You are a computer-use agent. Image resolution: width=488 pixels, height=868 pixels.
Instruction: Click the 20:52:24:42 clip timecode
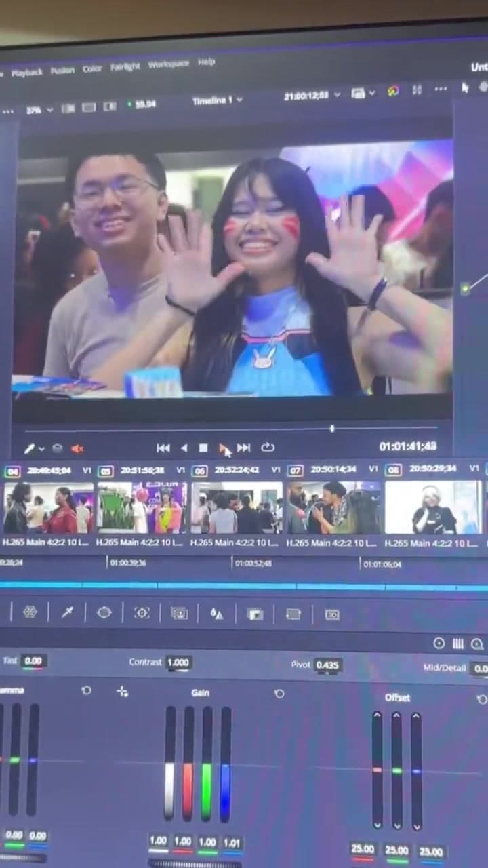click(x=237, y=469)
